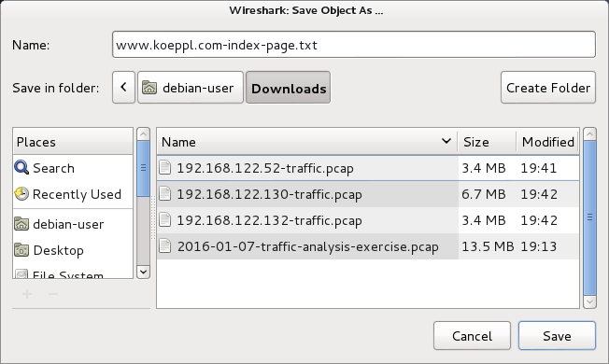Click the file icon of 192.168.122.52-traffic.pcap

[x=165, y=168]
